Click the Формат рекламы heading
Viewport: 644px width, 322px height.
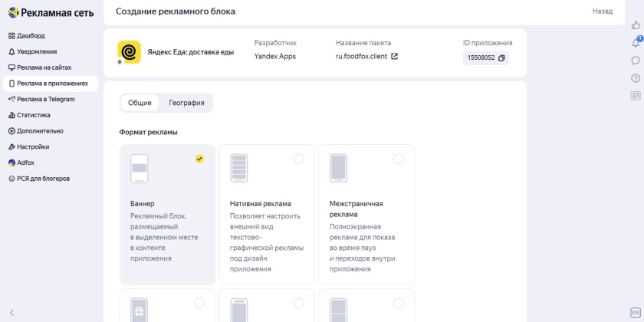coord(148,132)
